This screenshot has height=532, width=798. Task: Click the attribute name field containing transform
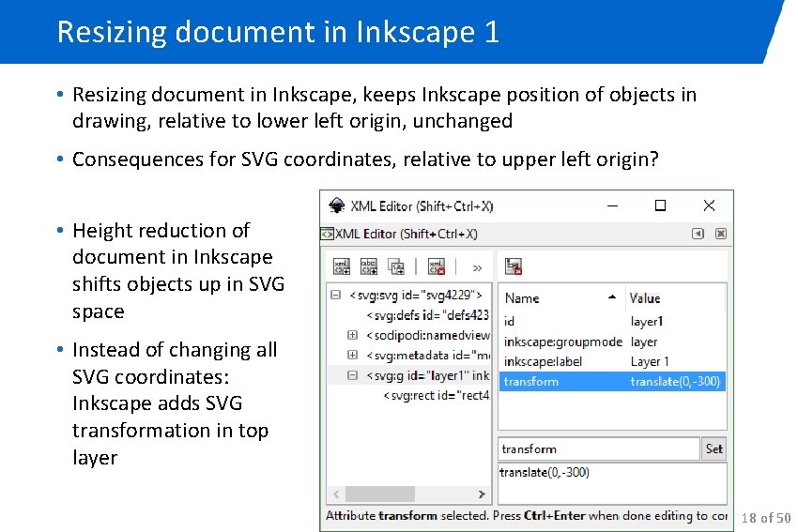click(x=599, y=449)
